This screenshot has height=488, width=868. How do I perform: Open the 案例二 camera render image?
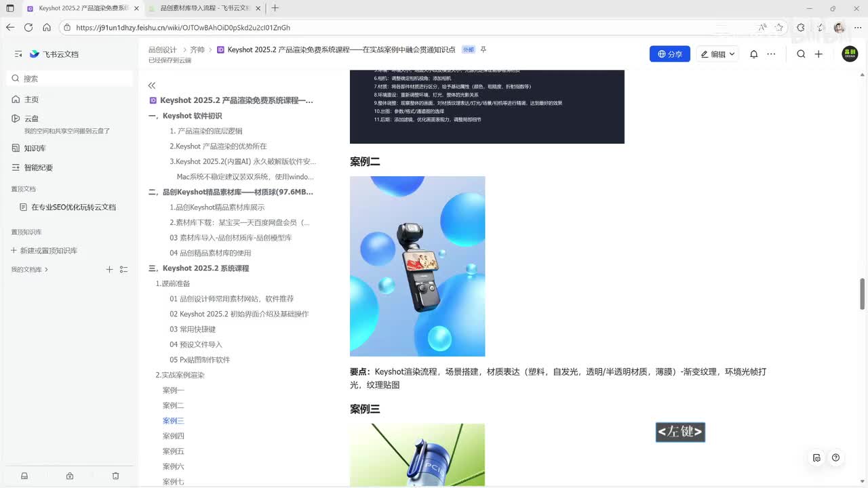(417, 266)
